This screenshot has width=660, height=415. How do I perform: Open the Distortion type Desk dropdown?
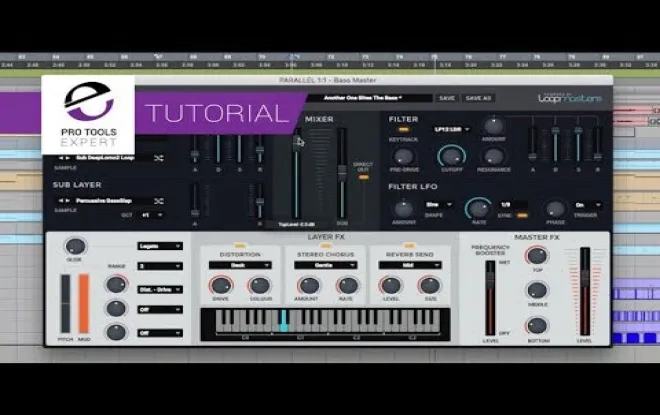click(x=240, y=266)
